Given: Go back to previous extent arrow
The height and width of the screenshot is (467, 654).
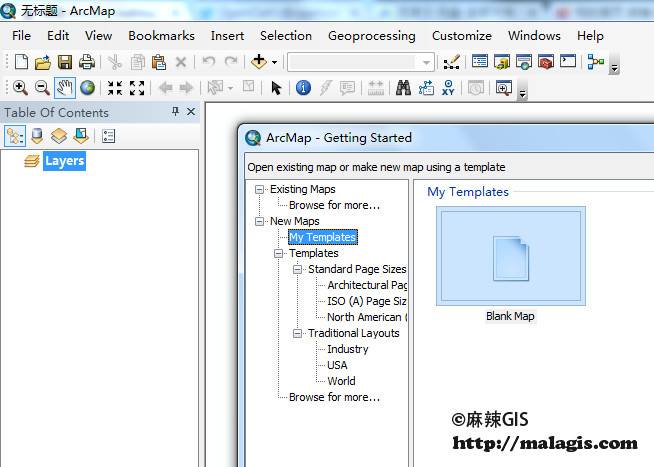Looking at the screenshot, I should 166,88.
